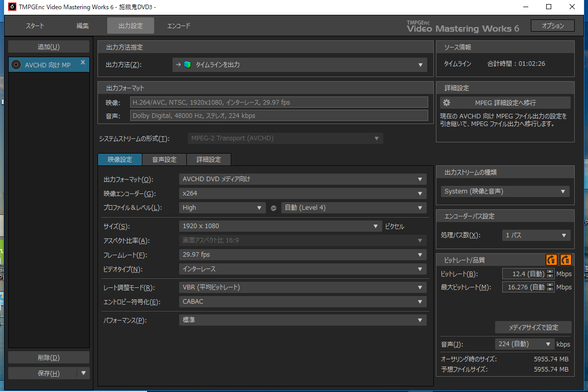
Task: Click the メディアサイズで設定 button
Action: point(533,327)
